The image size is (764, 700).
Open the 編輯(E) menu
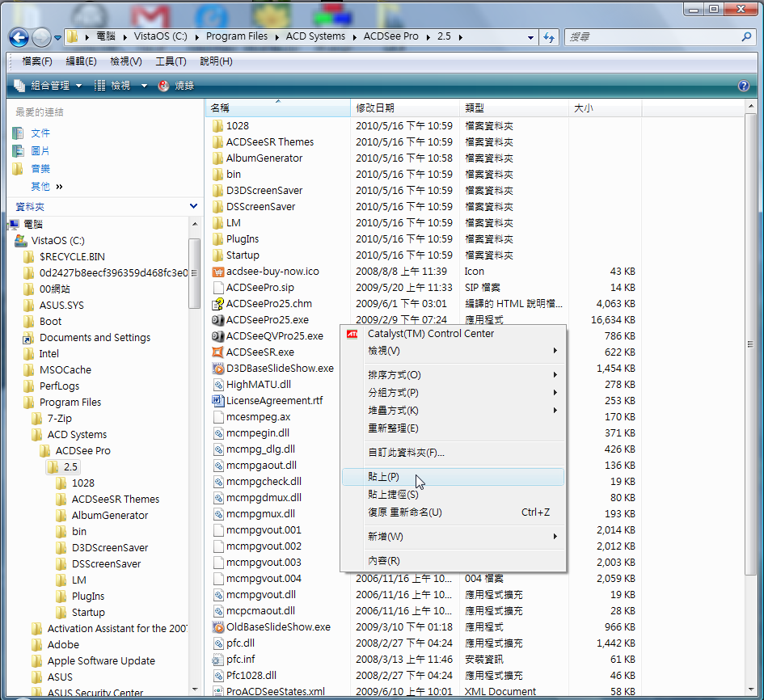click(x=81, y=61)
